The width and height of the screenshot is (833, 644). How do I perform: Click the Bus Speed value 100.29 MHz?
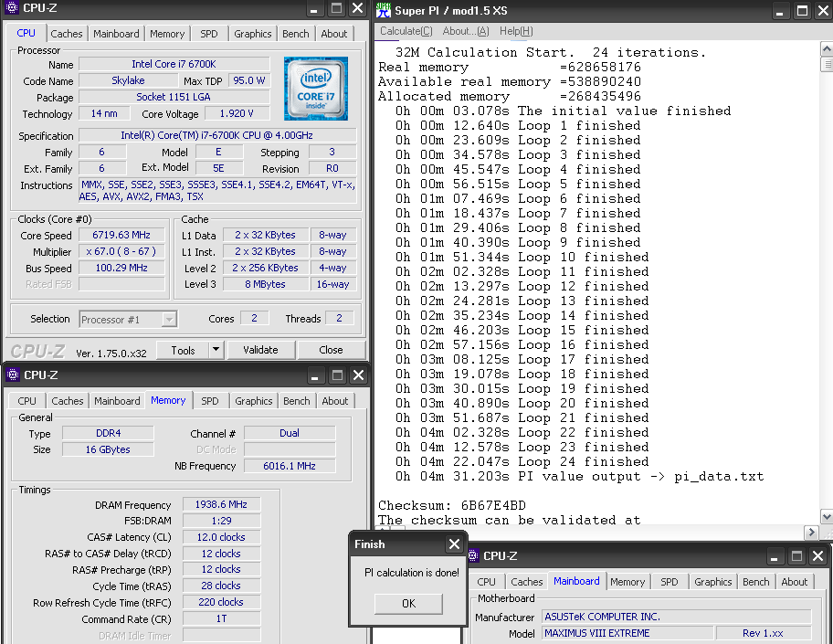[121, 268]
